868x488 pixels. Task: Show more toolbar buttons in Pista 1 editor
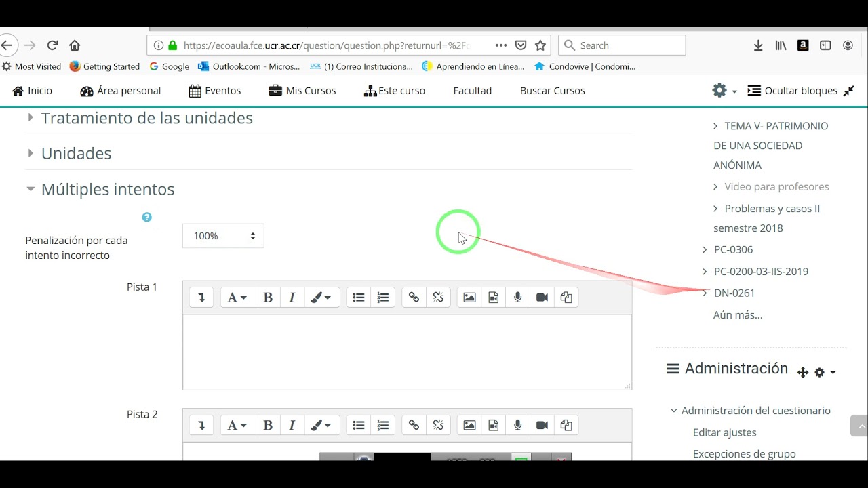pyautogui.click(x=201, y=298)
